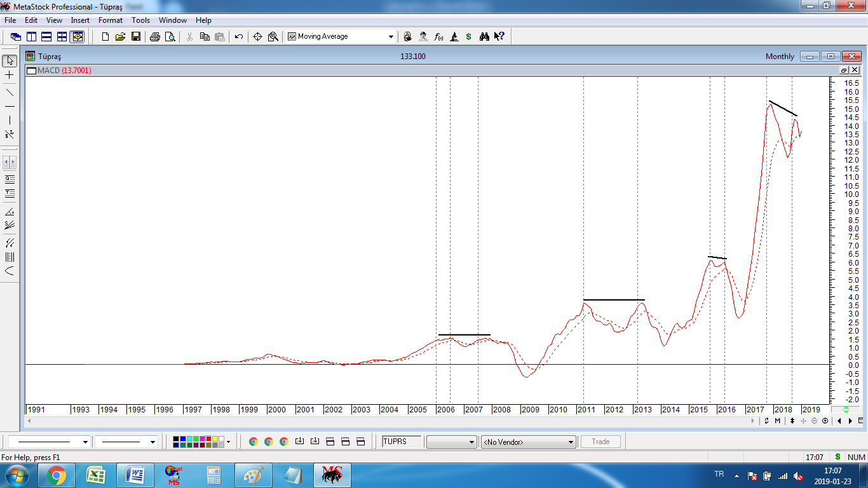Open the Edit menu
The image size is (868, 488).
point(31,20)
